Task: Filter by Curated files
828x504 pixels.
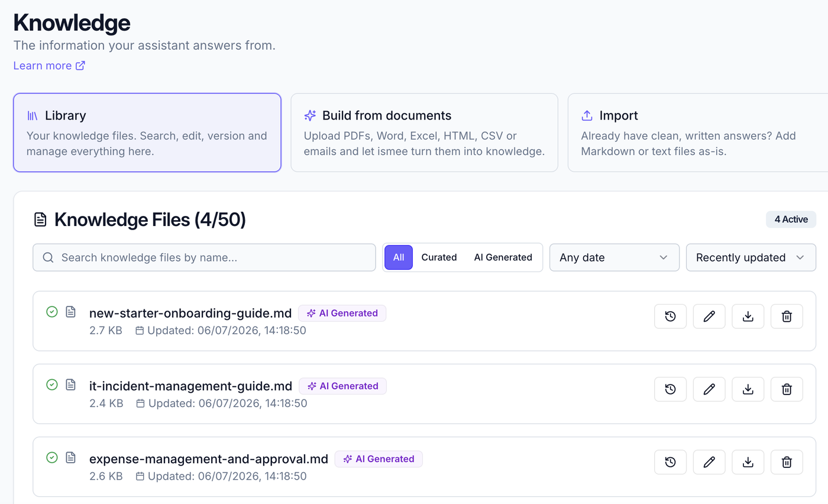Action: [x=439, y=257]
